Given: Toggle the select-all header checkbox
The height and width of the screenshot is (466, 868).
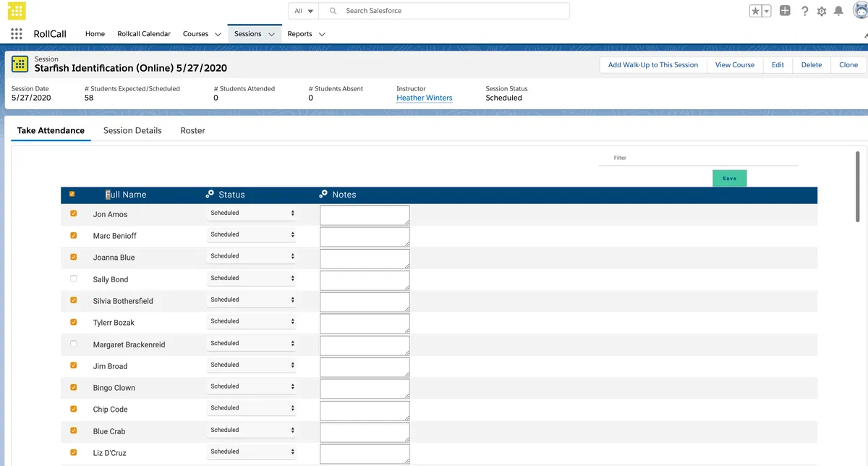Looking at the screenshot, I should (72, 194).
